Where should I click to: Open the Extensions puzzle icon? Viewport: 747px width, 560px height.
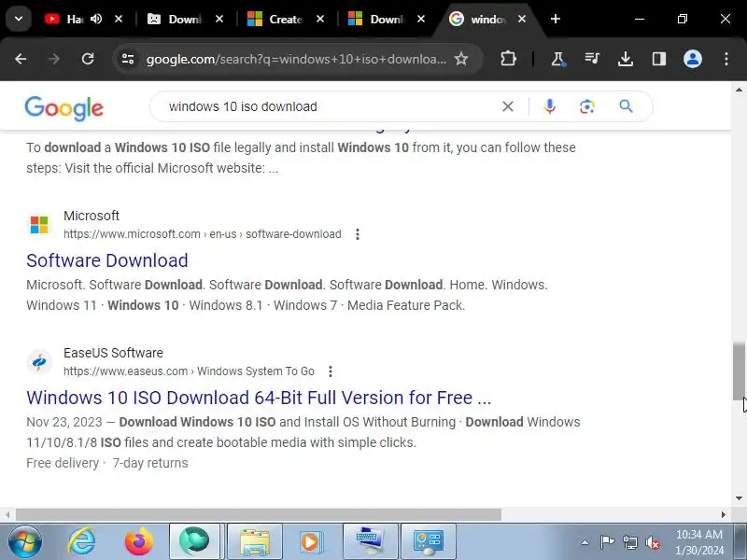coord(508,59)
